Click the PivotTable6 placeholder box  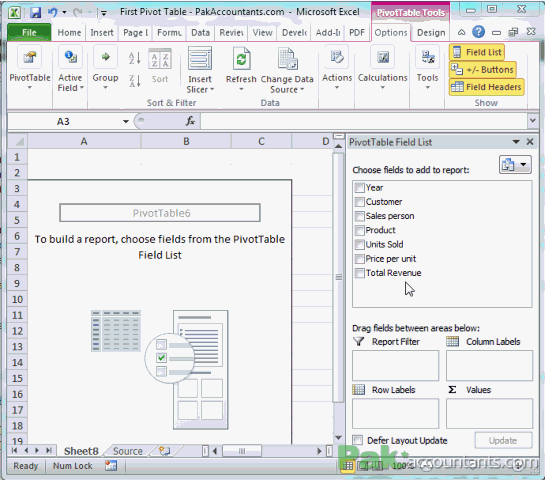coord(160,213)
